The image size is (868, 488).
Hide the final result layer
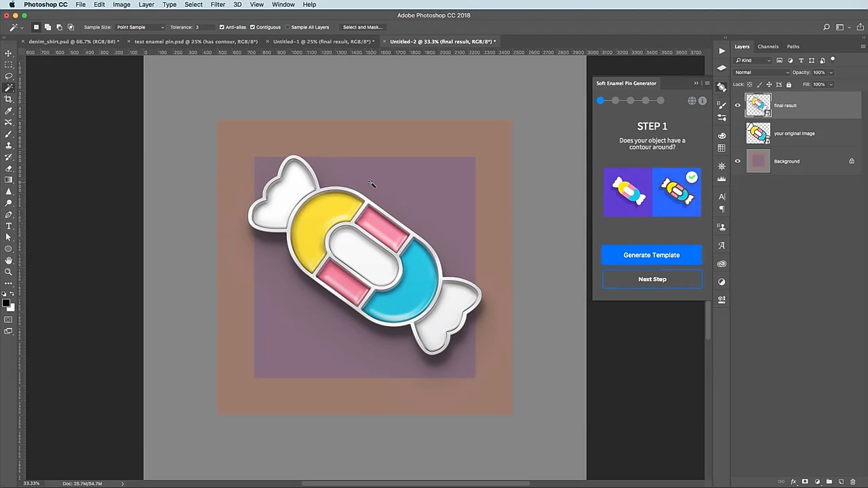click(x=738, y=105)
